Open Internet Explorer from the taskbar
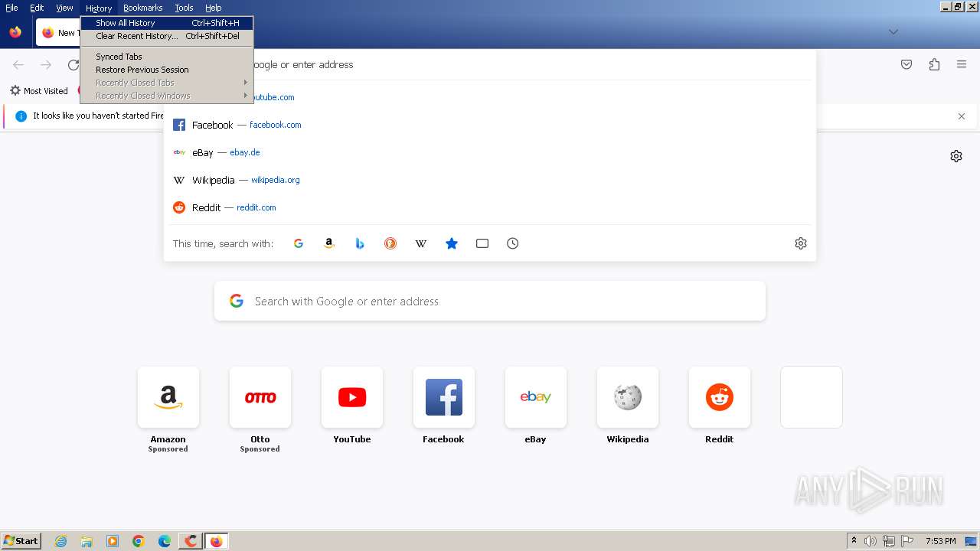 pyautogui.click(x=61, y=541)
